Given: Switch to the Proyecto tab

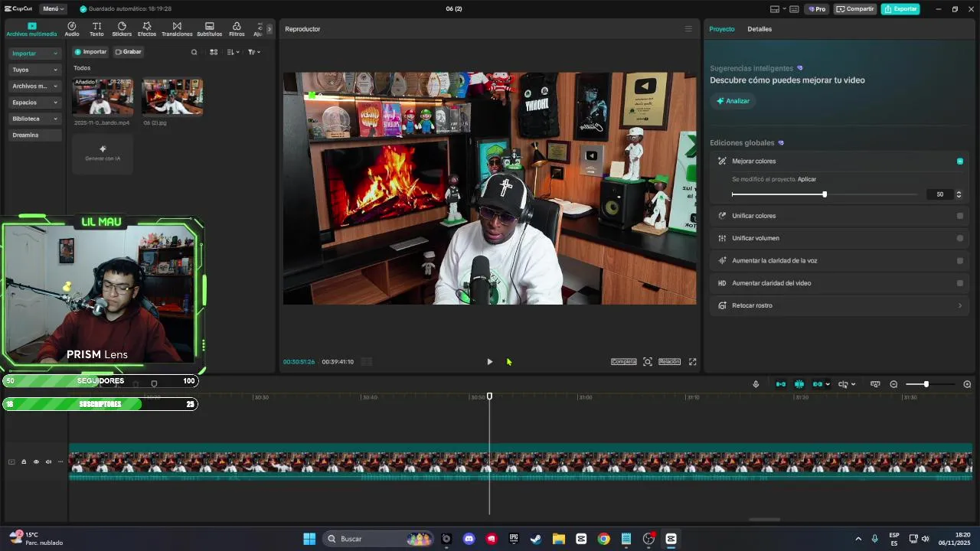Looking at the screenshot, I should [x=721, y=29].
